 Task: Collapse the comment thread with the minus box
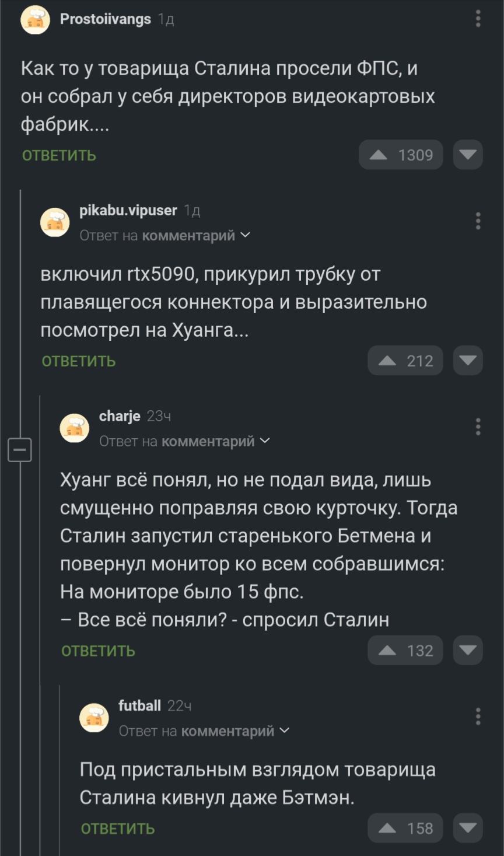20,450
